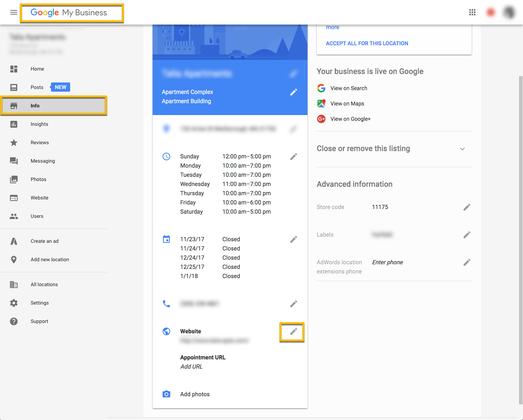This screenshot has width=523, height=420.
Task: Click the more link above Accept All
Action: pyautogui.click(x=332, y=28)
